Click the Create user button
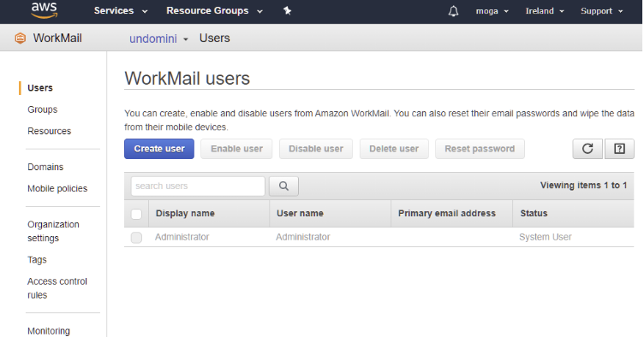Viewport: 644px width, 337px height. pos(159,149)
